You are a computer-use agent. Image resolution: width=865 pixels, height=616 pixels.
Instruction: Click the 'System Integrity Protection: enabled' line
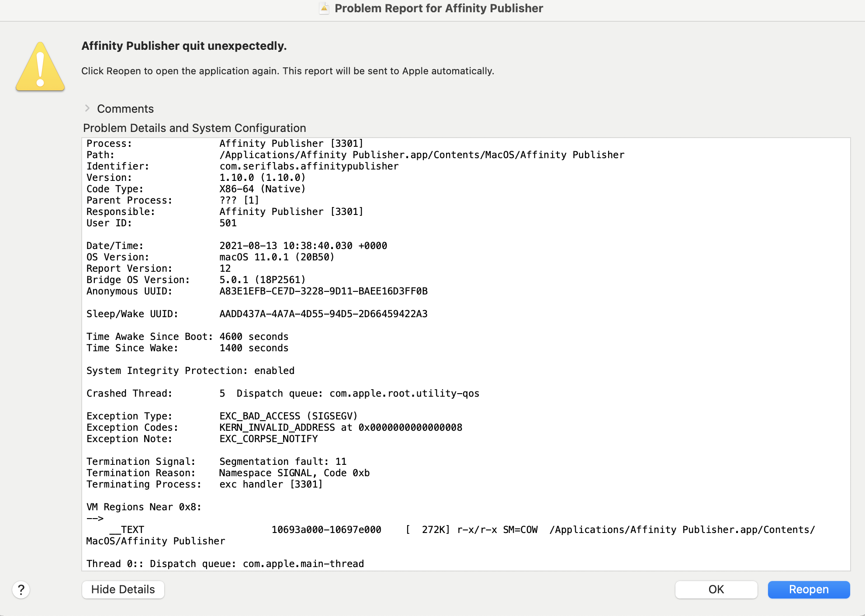click(x=190, y=370)
